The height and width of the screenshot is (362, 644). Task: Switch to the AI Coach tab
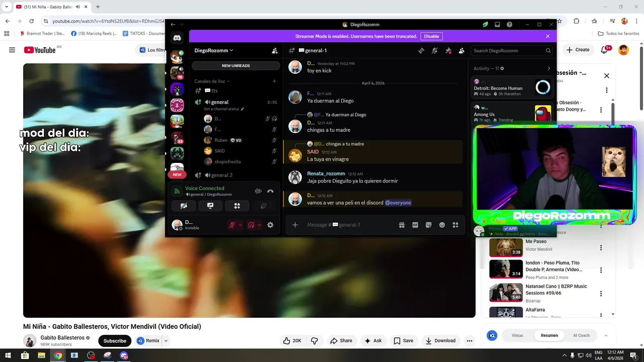pos(581,335)
